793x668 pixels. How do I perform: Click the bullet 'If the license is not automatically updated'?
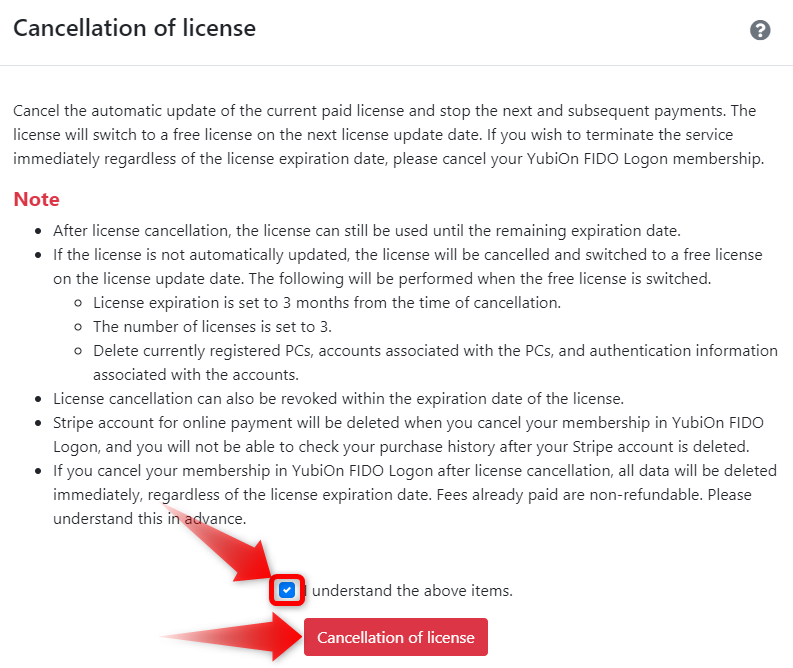[x=408, y=266]
